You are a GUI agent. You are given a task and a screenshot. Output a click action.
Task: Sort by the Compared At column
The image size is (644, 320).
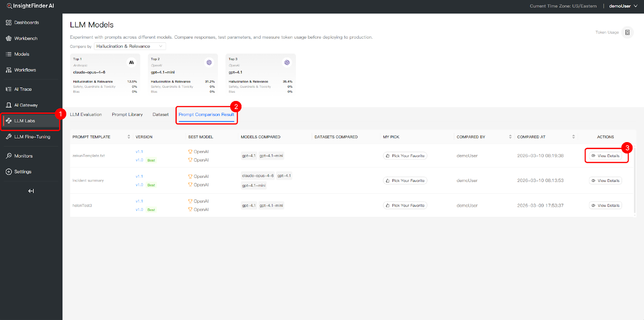[x=573, y=137]
